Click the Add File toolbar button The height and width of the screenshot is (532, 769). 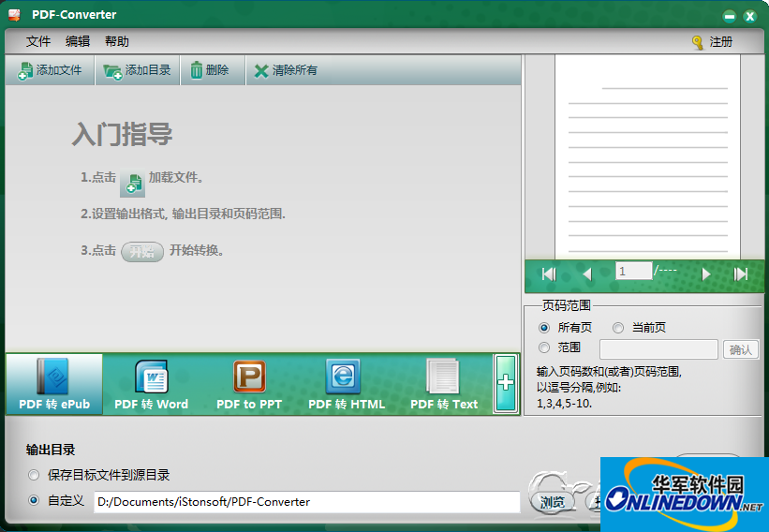point(50,70)
